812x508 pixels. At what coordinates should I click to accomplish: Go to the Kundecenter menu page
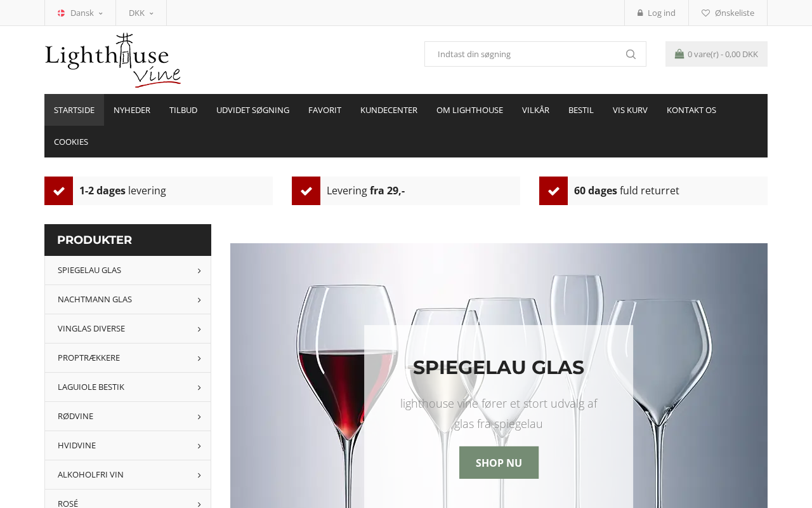(x=389, y=110)
